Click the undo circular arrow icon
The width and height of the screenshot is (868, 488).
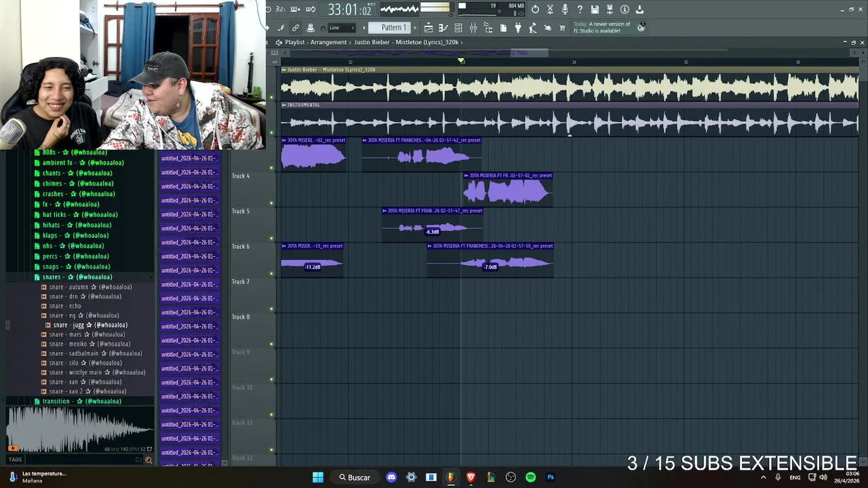coord(535,9)
